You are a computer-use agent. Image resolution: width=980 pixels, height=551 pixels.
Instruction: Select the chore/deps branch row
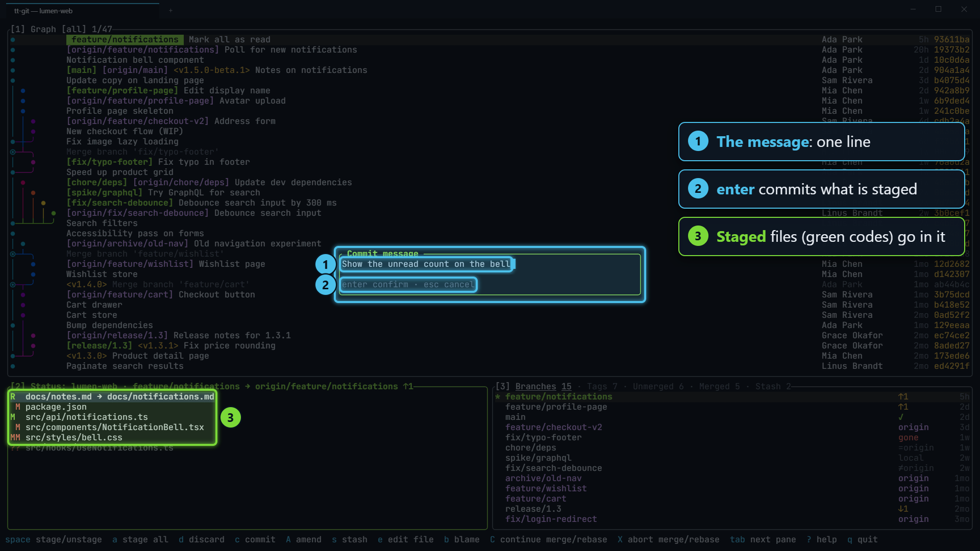pyautogui.click(x=732, y=447)
